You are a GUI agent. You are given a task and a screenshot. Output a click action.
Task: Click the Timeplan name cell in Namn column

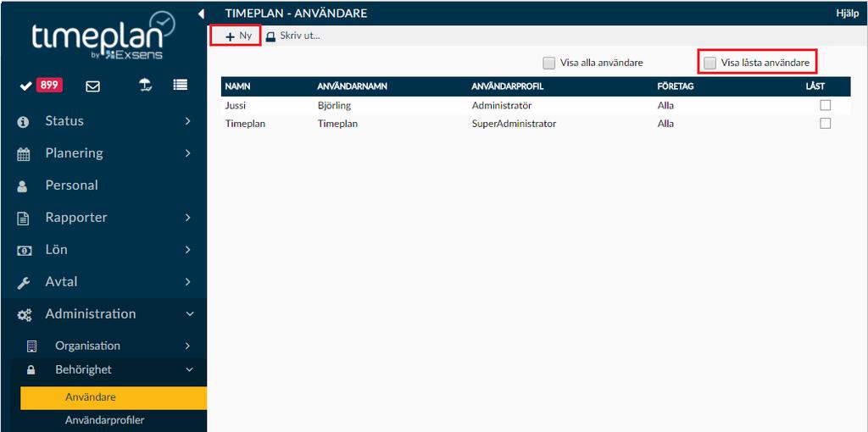pos(245,124)
